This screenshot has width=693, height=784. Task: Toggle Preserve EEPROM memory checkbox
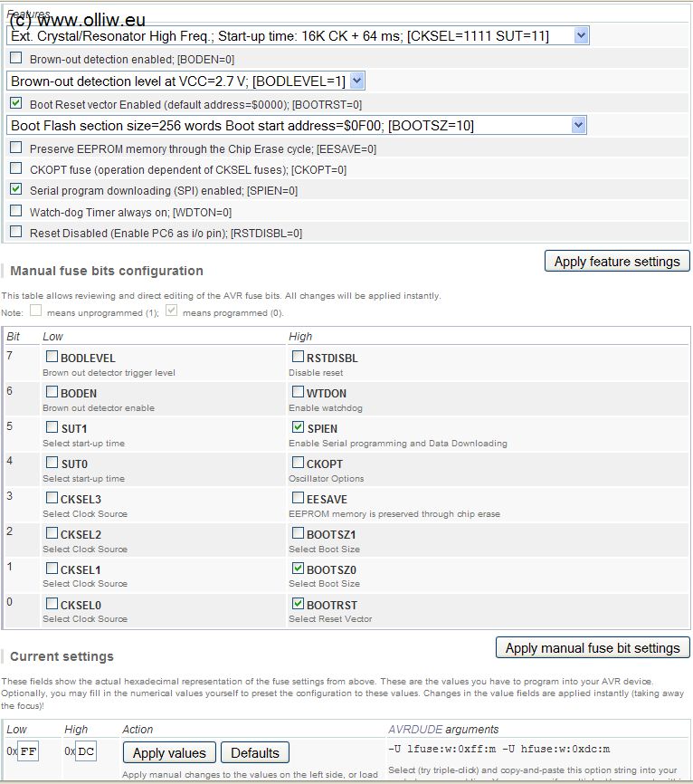coord(16,148)
